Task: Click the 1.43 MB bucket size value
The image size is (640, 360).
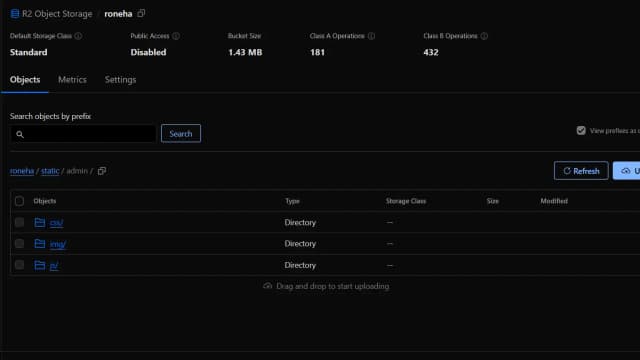Action: coord(245,52)
